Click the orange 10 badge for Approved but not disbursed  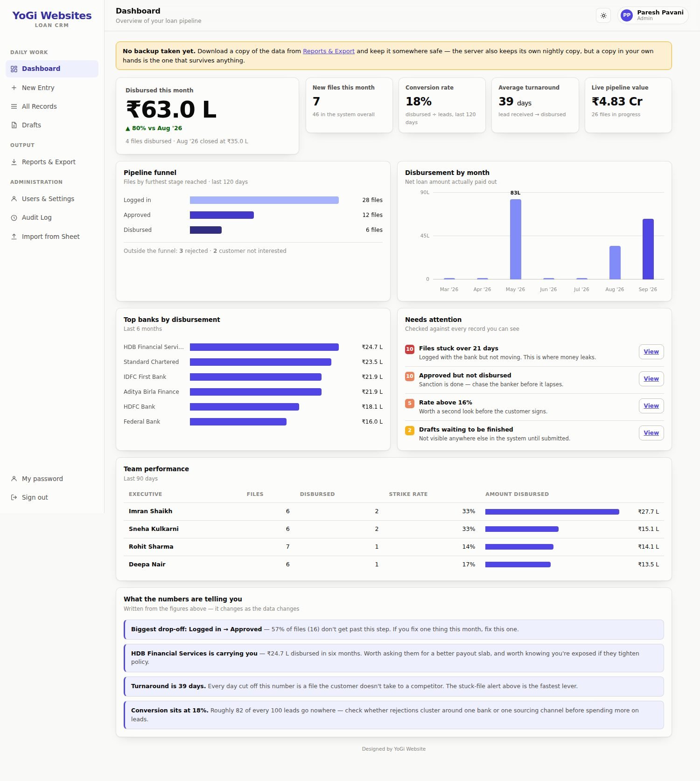click(x=410, y=376)
